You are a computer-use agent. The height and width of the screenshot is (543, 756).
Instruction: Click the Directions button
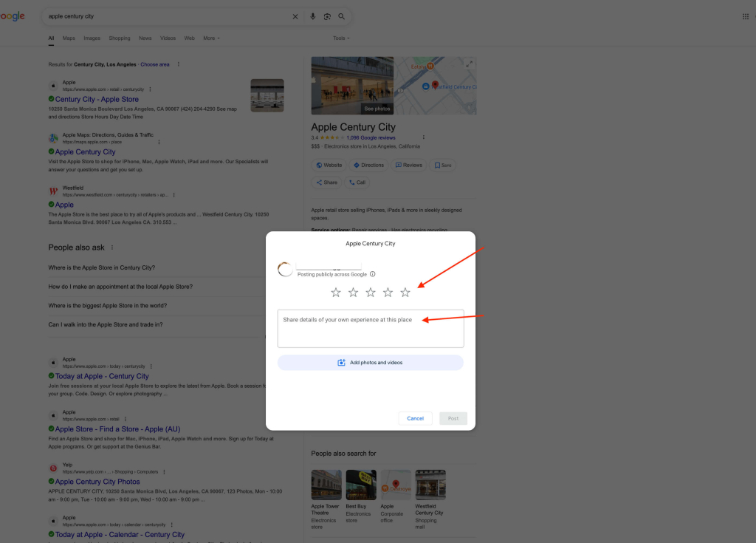(368, 165)
